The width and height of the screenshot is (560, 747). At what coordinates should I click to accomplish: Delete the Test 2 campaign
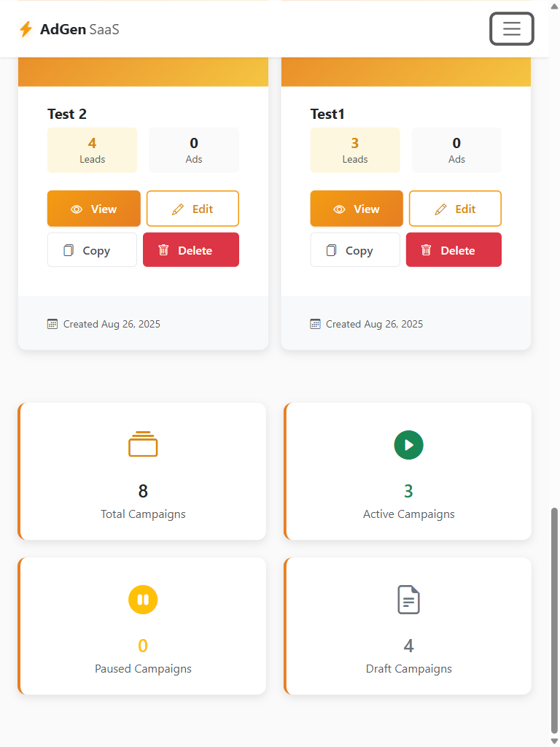click(191, 249)
